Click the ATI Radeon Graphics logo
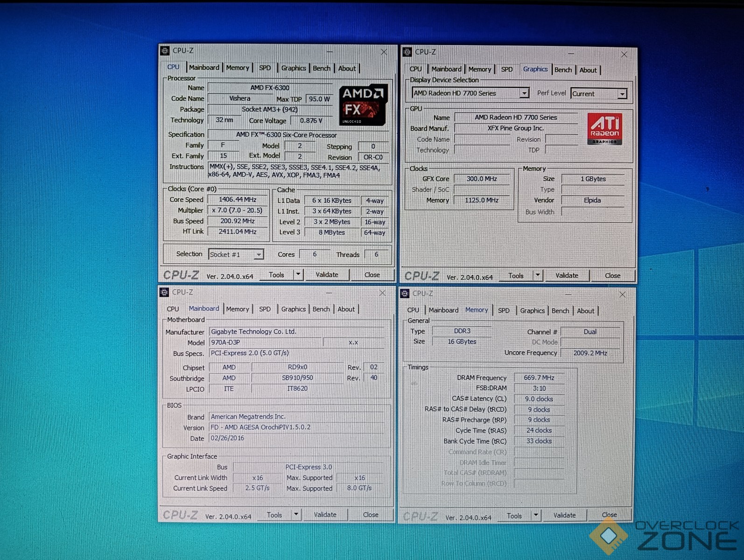744x560 pixels. [x=604, y=129]
